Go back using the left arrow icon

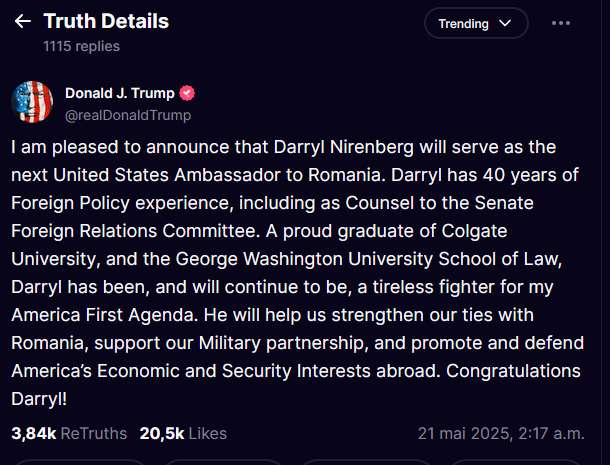(23, 21)
